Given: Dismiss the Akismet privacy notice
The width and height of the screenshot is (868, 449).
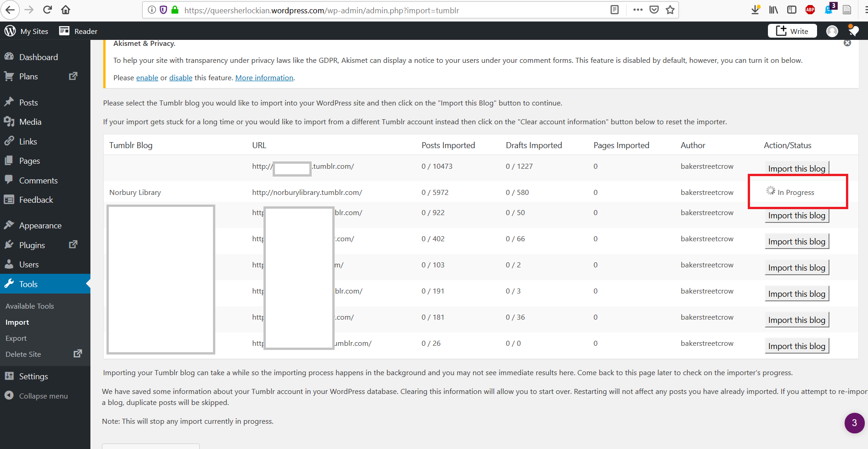Looking at the screenshot, I should pos(847,43).
